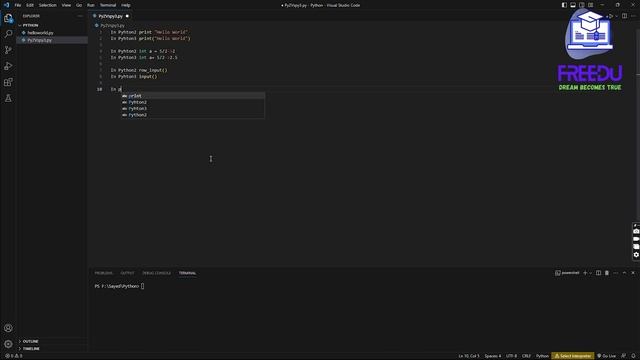640x360 pixels.
Task: Click UTF-8 encoding in status bar
Action: click(x=511, y=356)
